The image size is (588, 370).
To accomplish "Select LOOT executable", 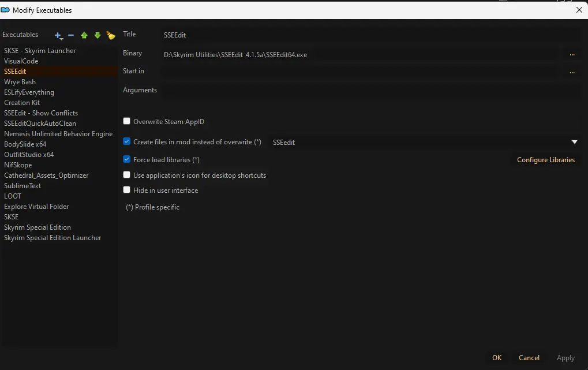I will tap(59, 196).
